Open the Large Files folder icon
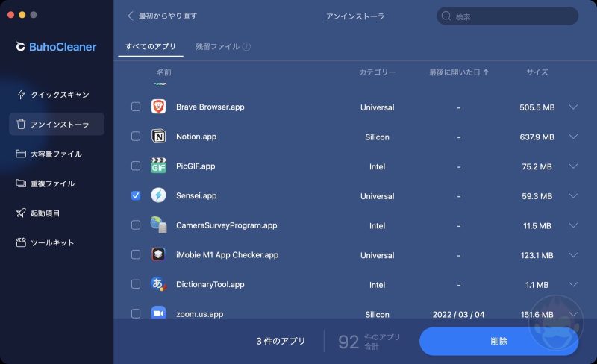The height and width of the screenshot is (364, 597). click(21, 154)
